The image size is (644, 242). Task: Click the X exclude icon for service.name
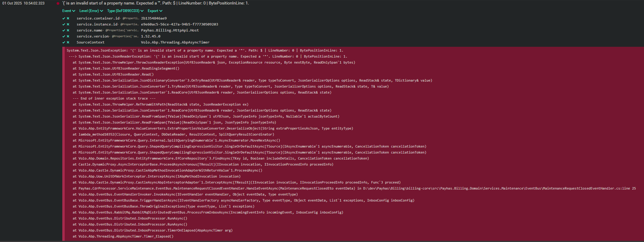click(x=68, y=30)
